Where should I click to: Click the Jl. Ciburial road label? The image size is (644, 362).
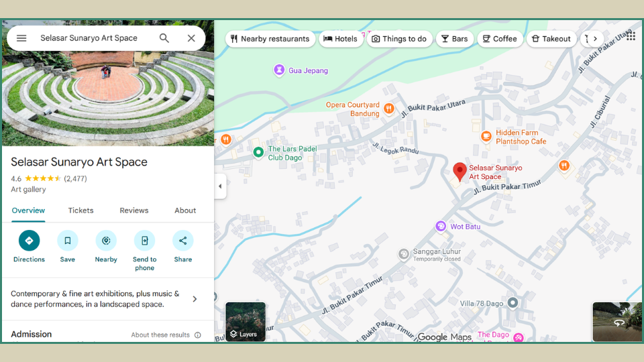click(x=600, y=113)
